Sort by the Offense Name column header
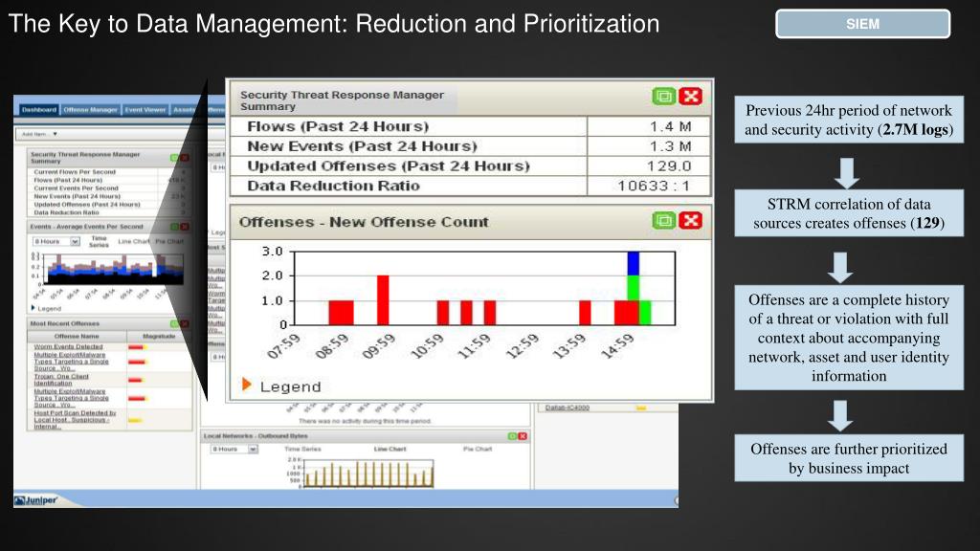Viewport: 980px width, 551px height. (77, 336)
